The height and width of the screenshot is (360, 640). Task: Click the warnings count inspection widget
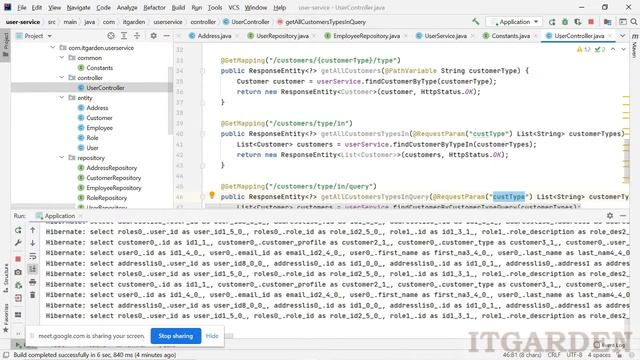point(584,49)
